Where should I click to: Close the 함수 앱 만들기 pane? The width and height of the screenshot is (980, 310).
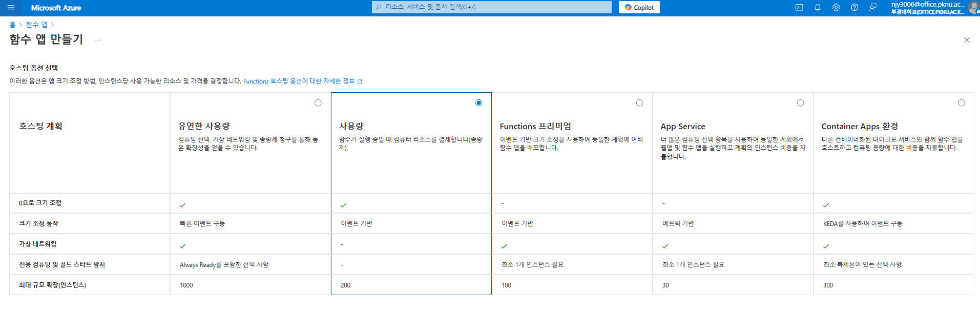[x=967, y=40]
